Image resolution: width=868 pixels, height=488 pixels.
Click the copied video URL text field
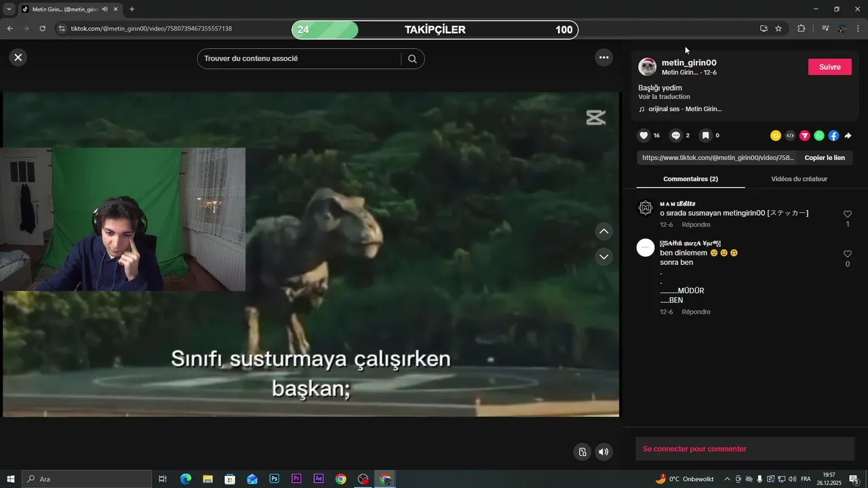pyautogui.click(x=717, y=158)
